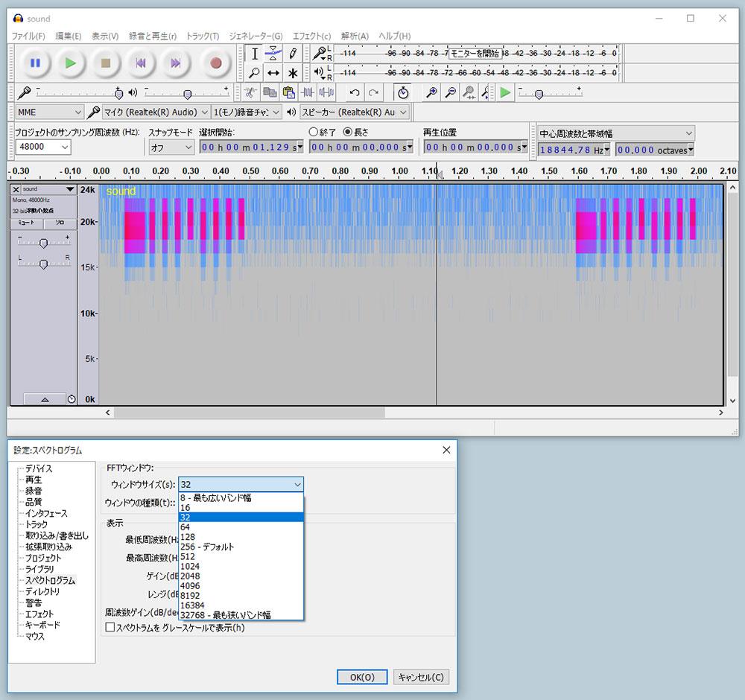Viewport: 745px width, 700px height.
Task: Click the track gain slider
Action: (43, 243)
